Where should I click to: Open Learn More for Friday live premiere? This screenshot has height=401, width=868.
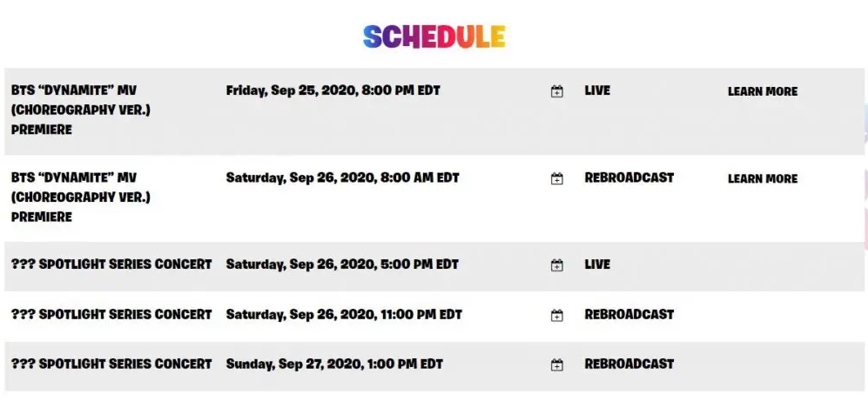click(x=762, y=91)
